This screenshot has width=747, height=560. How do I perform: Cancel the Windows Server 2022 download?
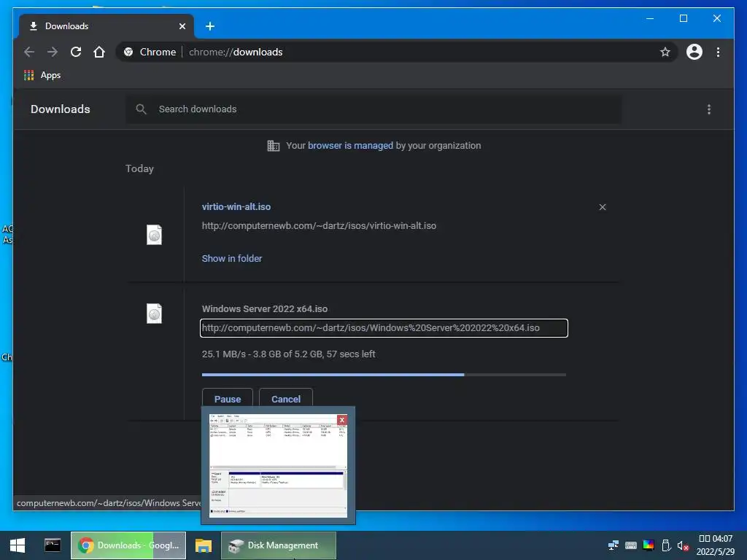coord(286,399)
